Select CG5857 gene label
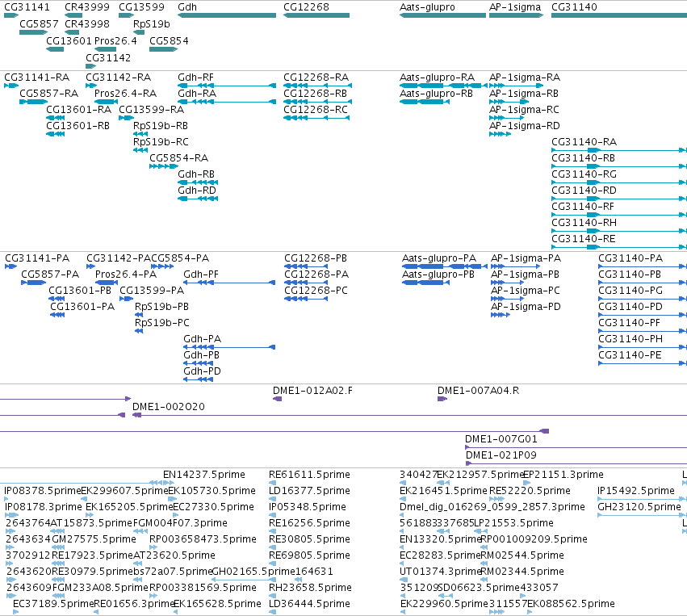The height and width of the screenshot is (616, 687). coord(39,24)
